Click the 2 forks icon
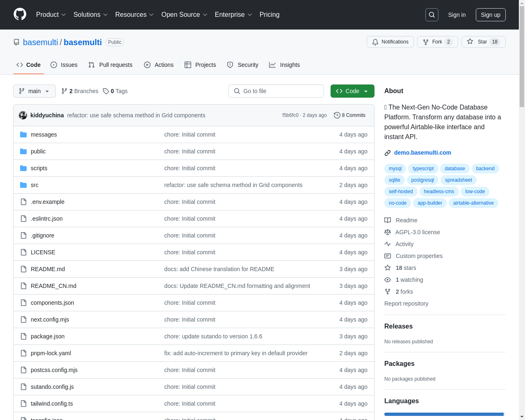The image size is (525, 420). tap(388, 292)
